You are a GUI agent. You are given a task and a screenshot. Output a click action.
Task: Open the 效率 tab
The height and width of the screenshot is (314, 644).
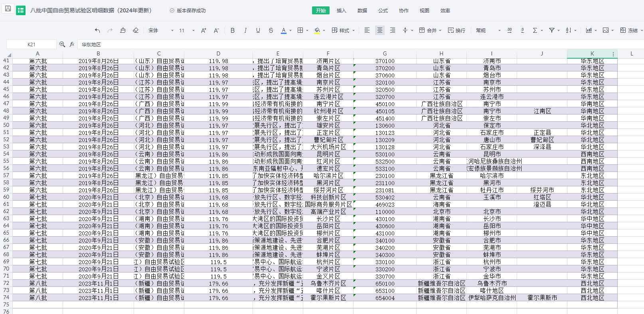click(445, 10)
